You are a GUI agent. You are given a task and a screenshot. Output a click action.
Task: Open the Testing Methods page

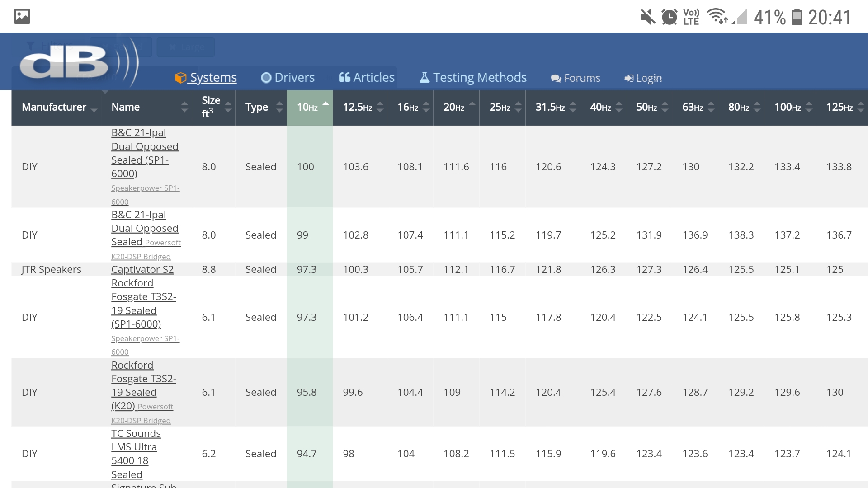(x=473, y=78)
